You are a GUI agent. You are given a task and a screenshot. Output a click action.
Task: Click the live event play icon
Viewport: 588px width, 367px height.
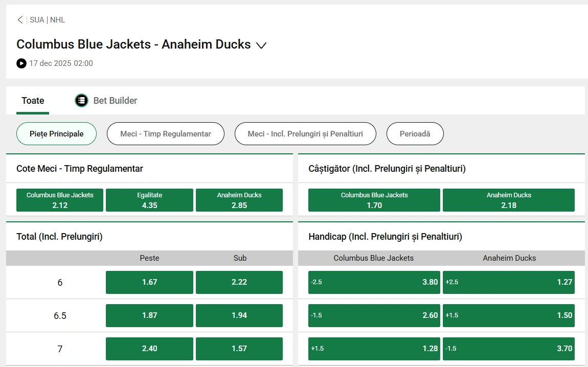pyautogui.click(x=21, y=63)
